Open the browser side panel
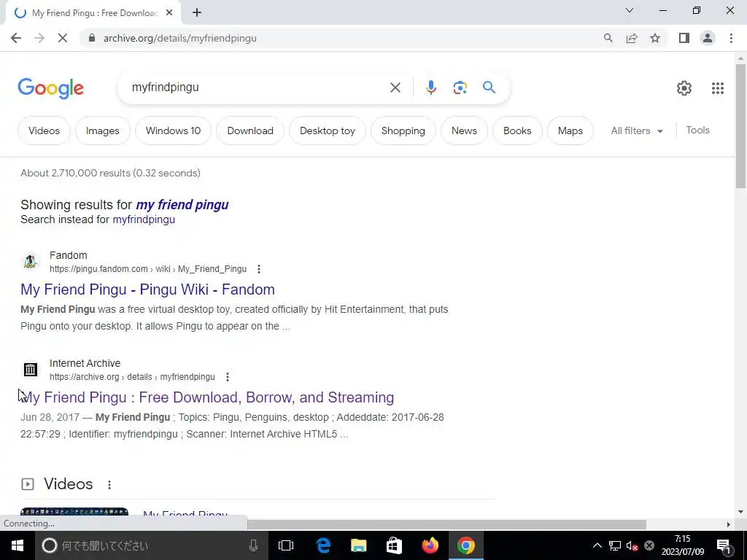This screenshot has height=560, width=747. [684, 38]
